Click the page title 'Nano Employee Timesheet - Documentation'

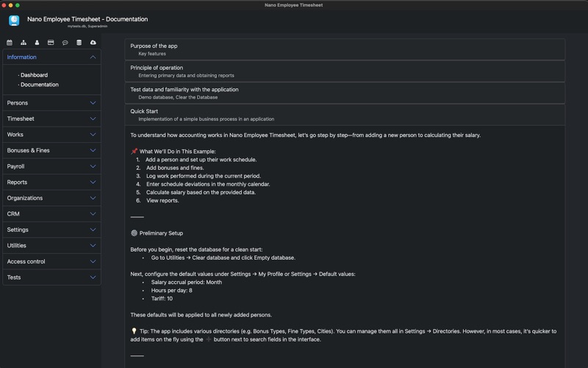(87, 19)
